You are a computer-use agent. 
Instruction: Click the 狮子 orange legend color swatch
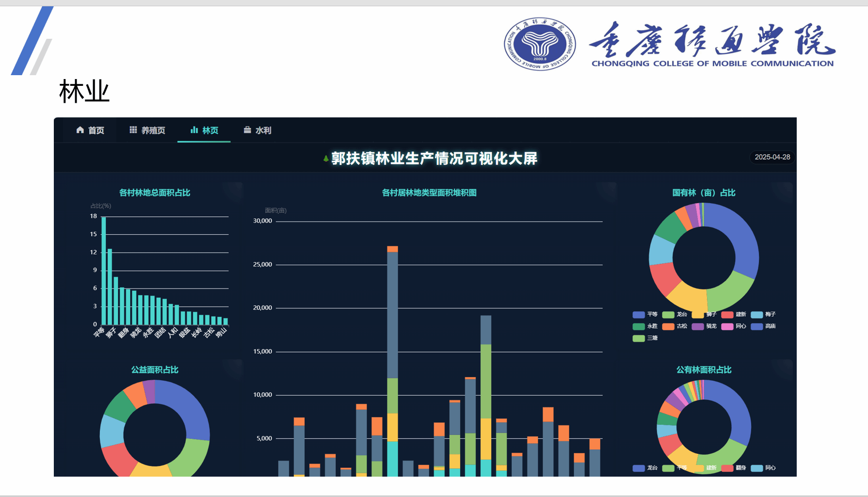[x=698, y=315]
